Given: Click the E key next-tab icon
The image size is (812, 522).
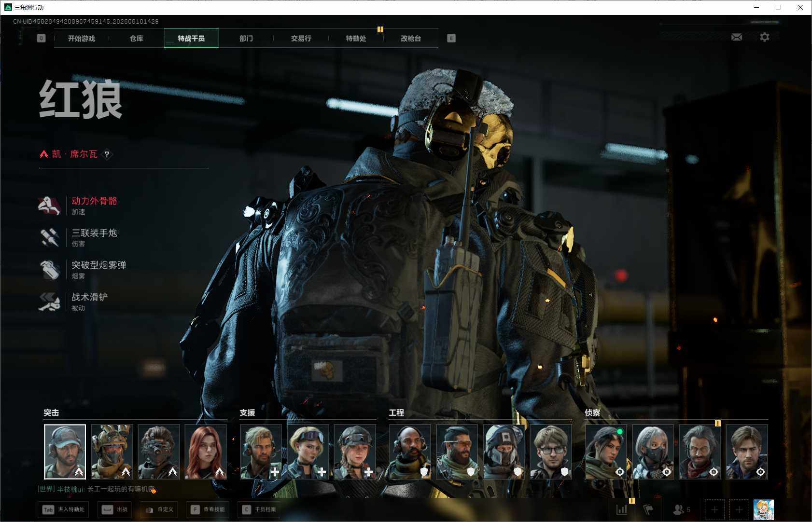Looking at the screenshot, I should (451, 38).
